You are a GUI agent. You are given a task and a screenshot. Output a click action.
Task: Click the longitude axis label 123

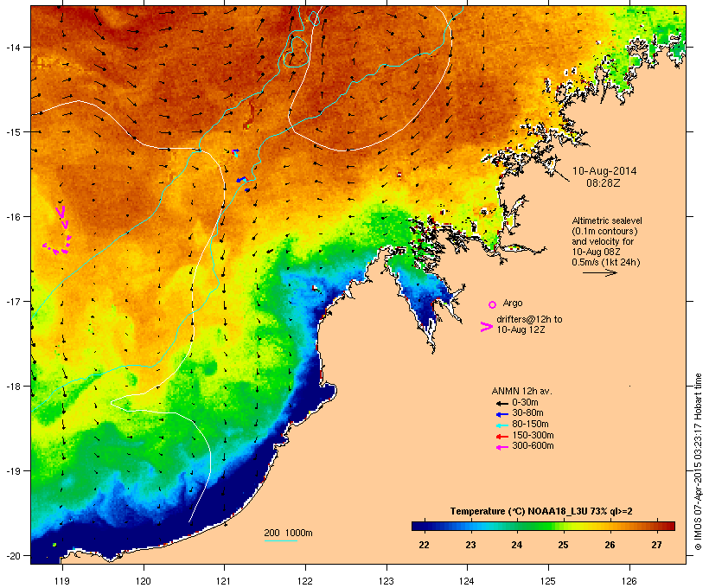point(386,581)
